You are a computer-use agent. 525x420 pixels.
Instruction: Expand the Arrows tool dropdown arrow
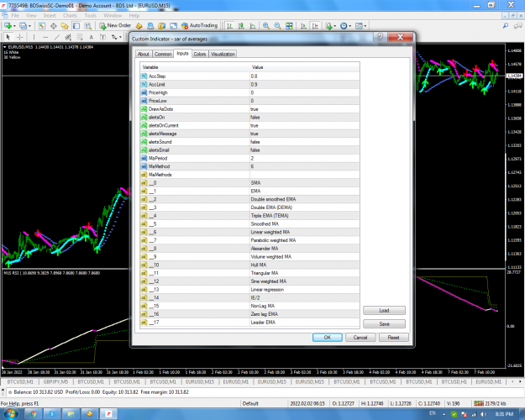[x=120, y=37]
